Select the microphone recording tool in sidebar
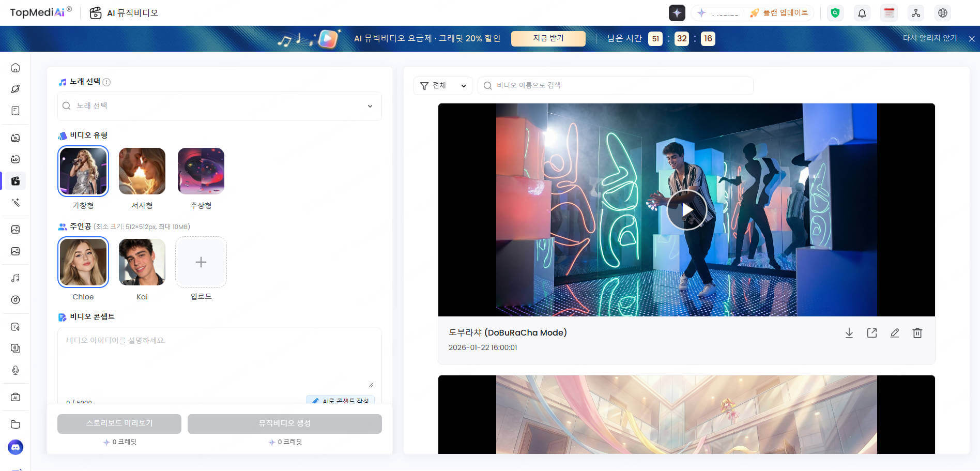The height and width of the screenshot is (471, 980). (16, 370)
